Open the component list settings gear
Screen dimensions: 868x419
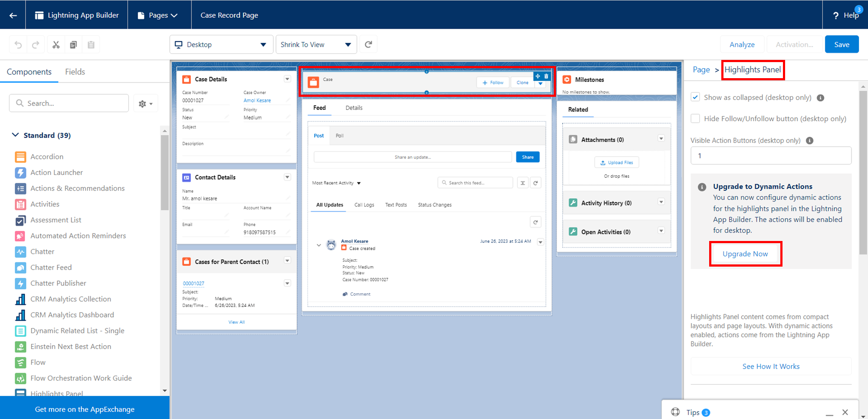coord(145,103)
